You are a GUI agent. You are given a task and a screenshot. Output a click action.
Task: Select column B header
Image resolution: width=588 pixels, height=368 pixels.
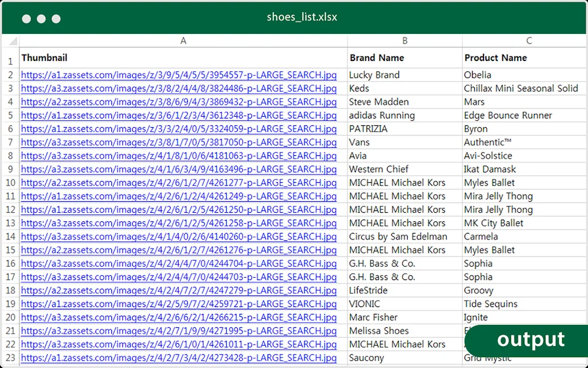pos(405,40)
